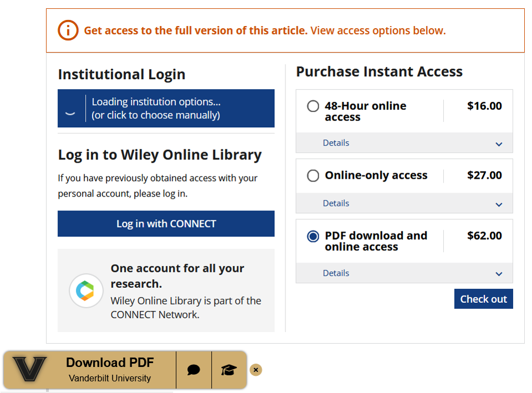This screenshot has width=532, height=393.
Task: Select the Online-only access option
Action: (313, 175)
